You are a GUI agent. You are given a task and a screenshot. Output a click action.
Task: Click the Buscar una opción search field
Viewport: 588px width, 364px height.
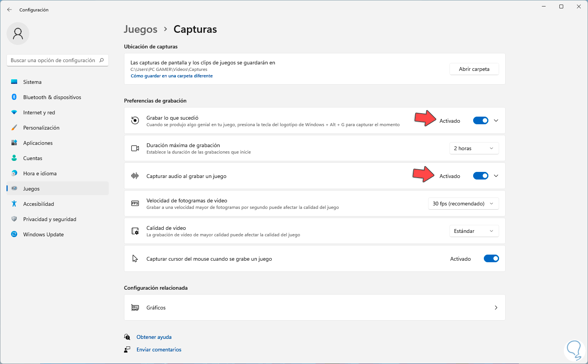[x=53, y=60]
